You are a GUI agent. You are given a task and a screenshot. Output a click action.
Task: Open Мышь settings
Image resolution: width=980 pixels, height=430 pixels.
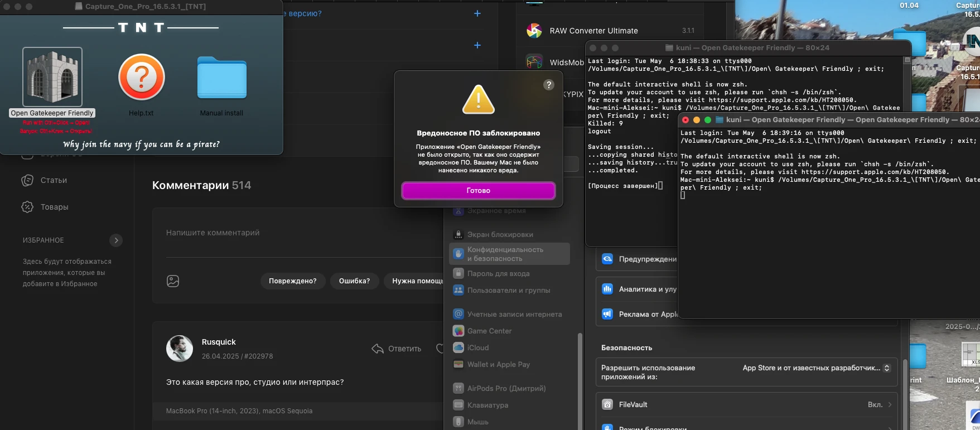(509, 422)
